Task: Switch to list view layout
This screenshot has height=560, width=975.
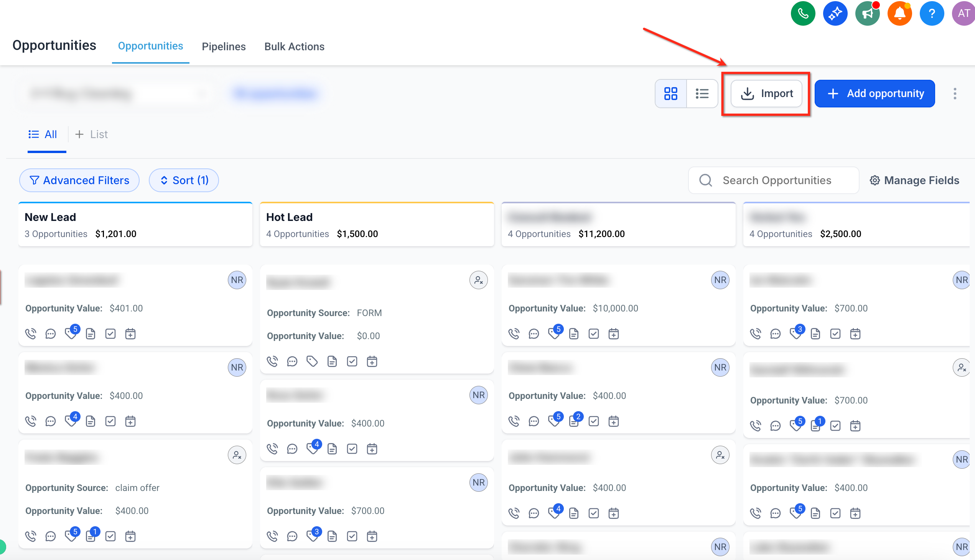Action: 702,94
